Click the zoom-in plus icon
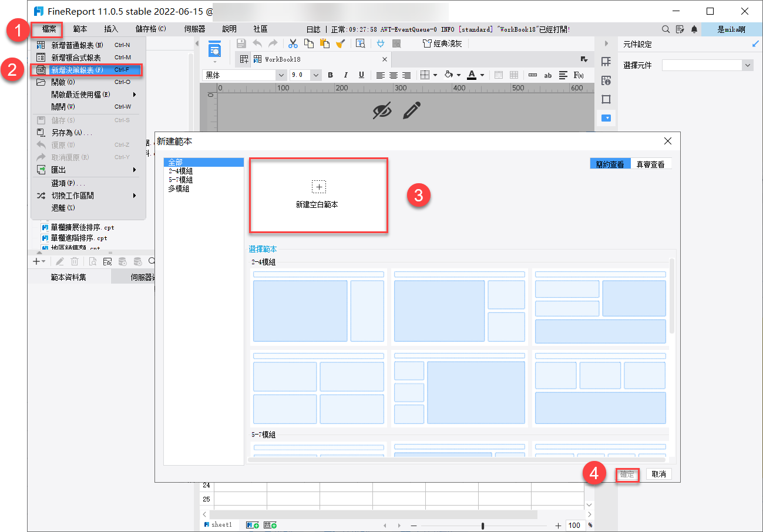Image resolution: width=763 pixels, height=532 pixels. point(559,526)
